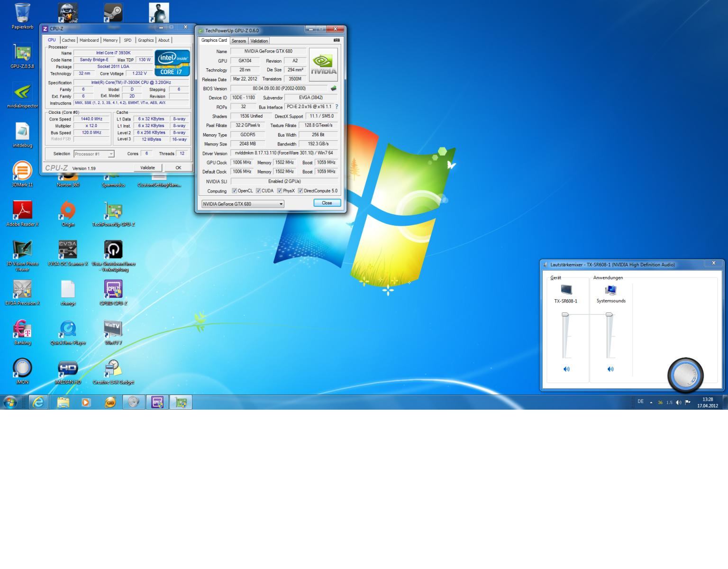728x569 pixels.
Task: Switch to GPU-Z taskbar button
Action: click(181, 402)
